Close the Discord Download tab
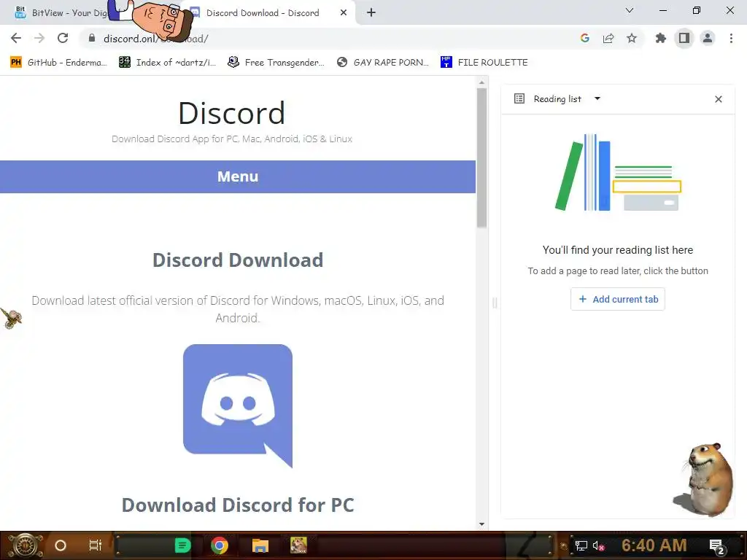747x560 pixels. coord(344,13)
